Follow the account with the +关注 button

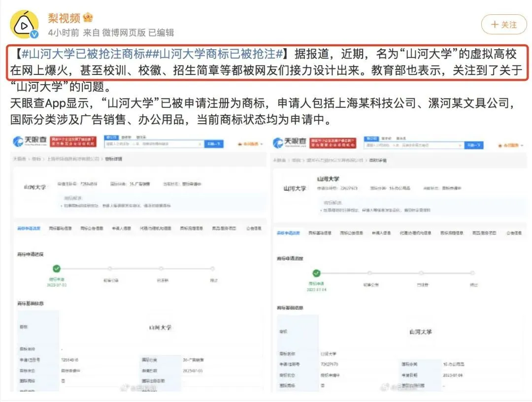pyautogui.click(x=504, y=25)
